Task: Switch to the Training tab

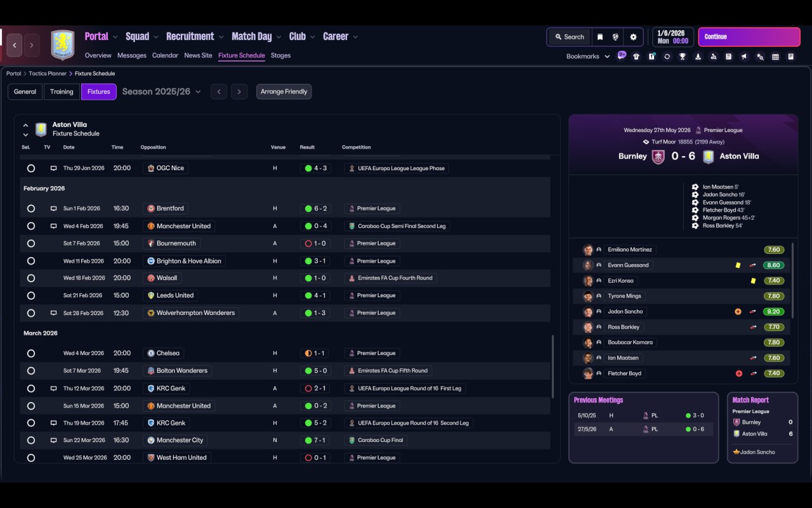Action: tap(62, 91)
